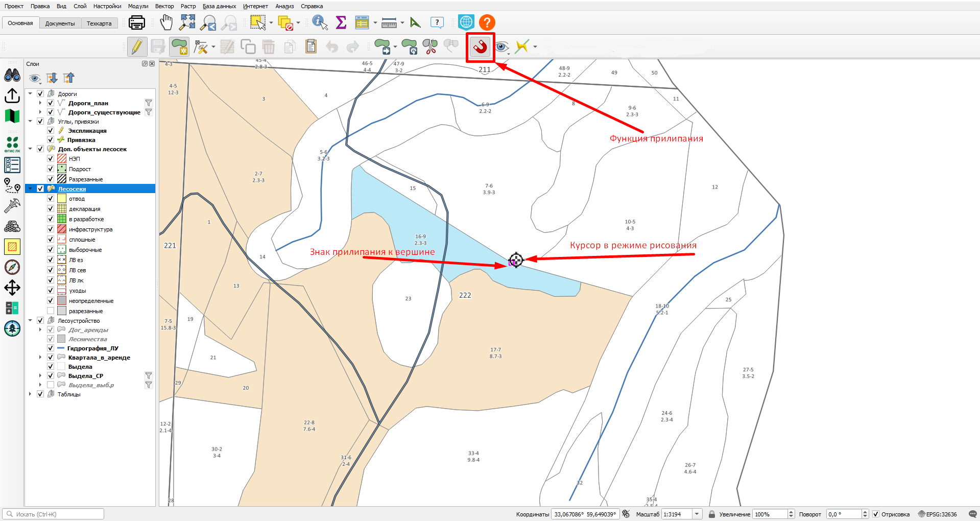The height and width of the screenshot is (521, 980).
Task: Click the compass icon in left sidebar
Action: pos(12,267)
